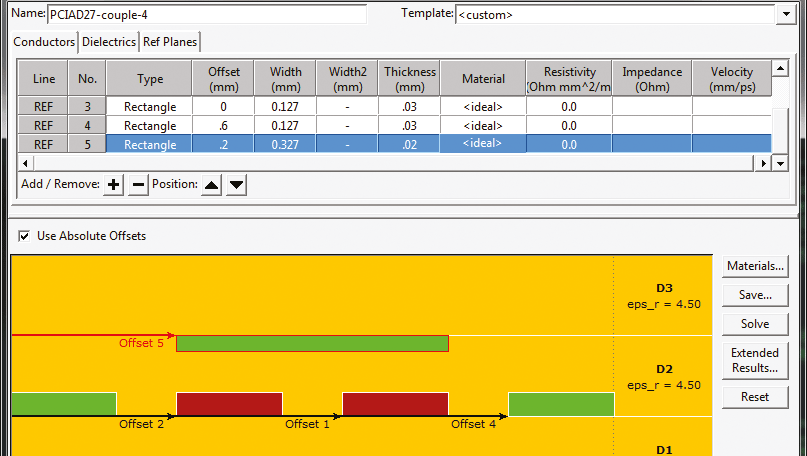Click the Width (mm) column header
This screenshot has width=807, height=456.
pos(285,78)
